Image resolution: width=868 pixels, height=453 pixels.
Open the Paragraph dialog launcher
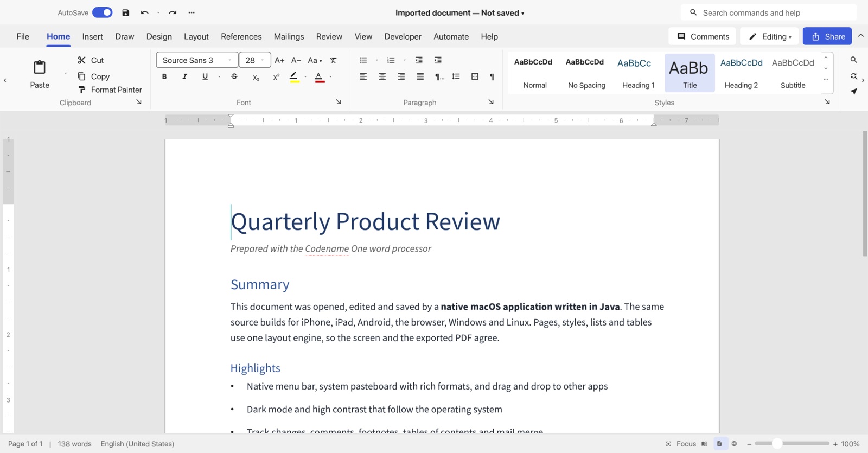coord(491,102)
